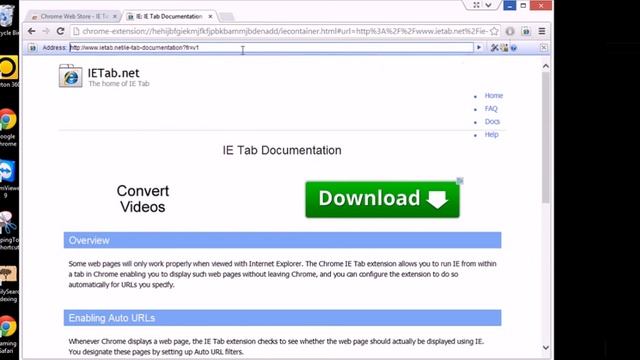Open the Safari desktop Chrome shortcut
640x360 pixels.
click(8, 334)
